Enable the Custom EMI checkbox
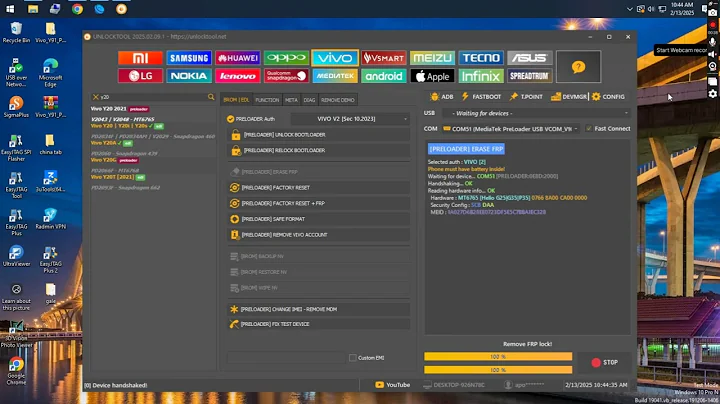Image resolution: width=720 pixels, height=404 pixels. [353, 358]
